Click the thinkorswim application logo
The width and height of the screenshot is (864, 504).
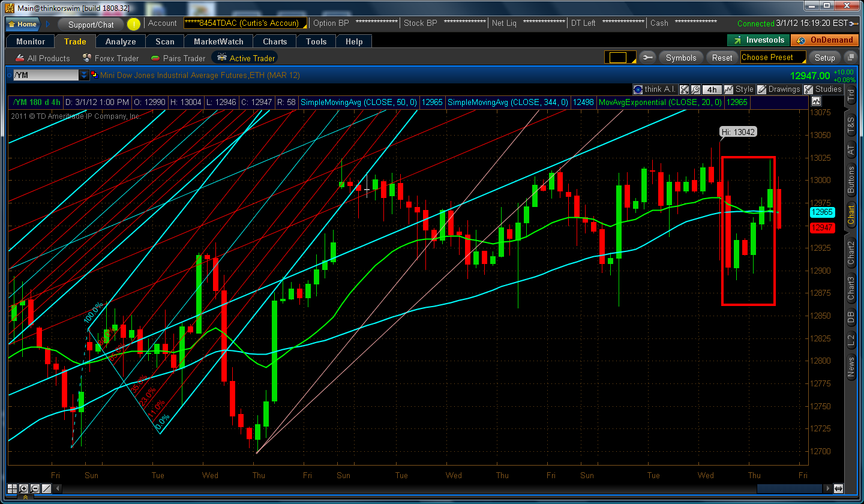click(9, 7)
